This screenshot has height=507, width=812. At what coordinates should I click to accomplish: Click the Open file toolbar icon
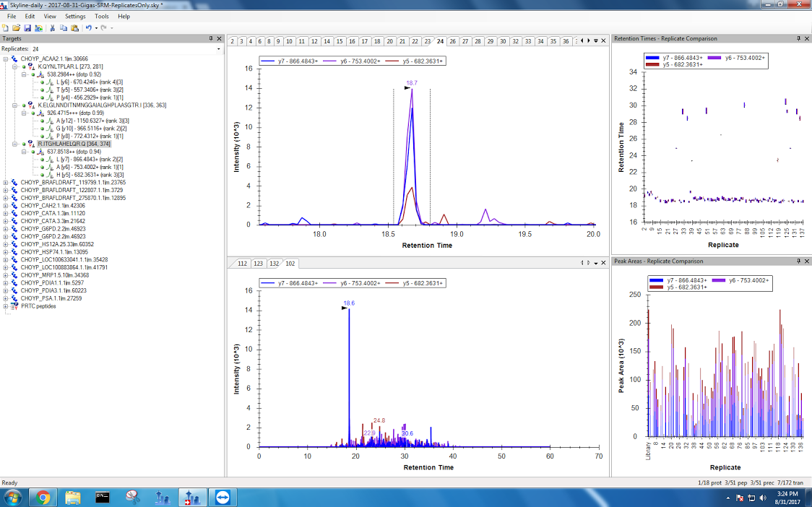pyautogui.click(x=17, y=27)
